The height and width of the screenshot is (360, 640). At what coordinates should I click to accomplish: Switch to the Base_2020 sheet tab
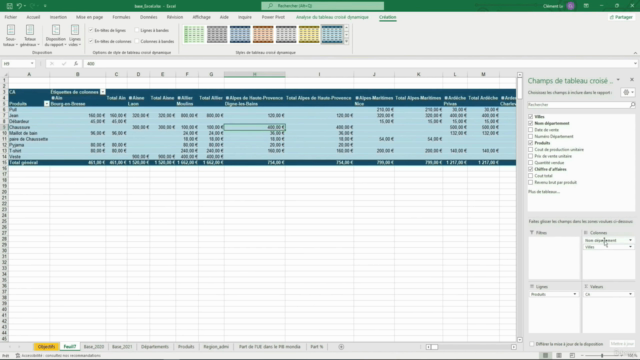point(94,347)
